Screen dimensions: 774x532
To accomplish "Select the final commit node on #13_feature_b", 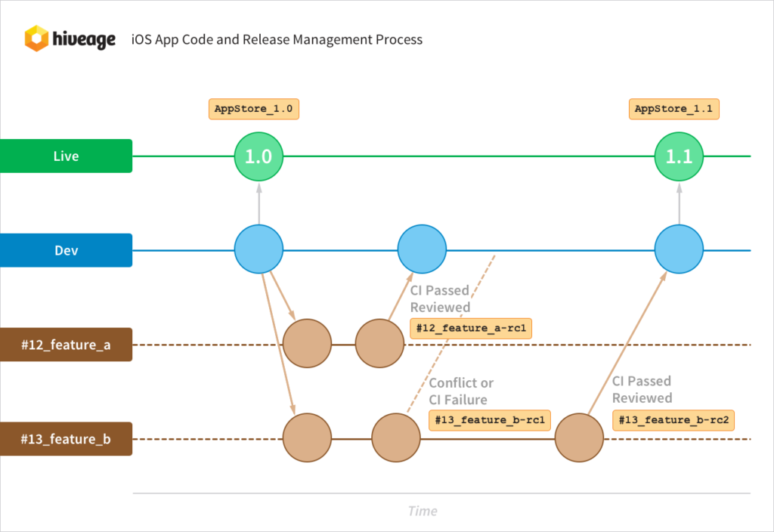I will pyautogui.click(x=579, y=438).
